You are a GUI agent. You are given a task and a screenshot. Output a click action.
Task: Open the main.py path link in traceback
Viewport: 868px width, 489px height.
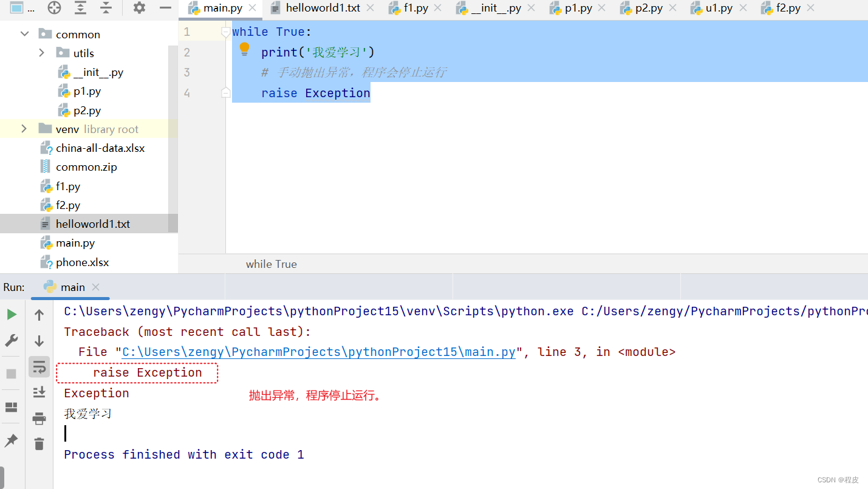tap(319, 352)
